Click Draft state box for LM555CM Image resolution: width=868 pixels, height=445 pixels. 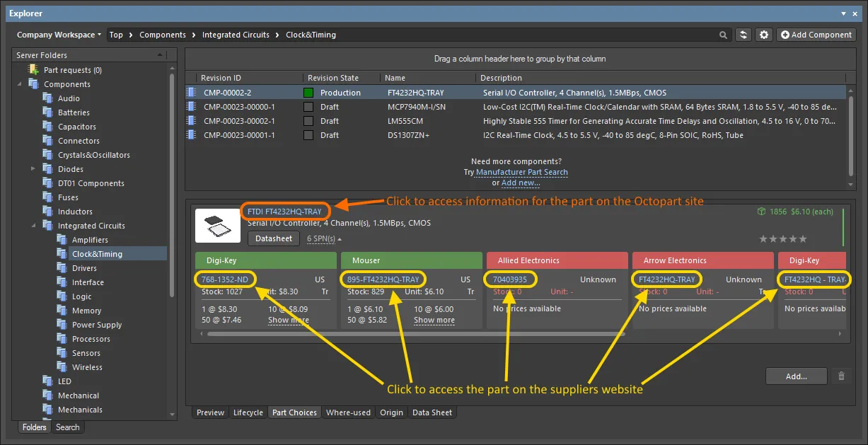pyautogui.click(x=308, y=121)
